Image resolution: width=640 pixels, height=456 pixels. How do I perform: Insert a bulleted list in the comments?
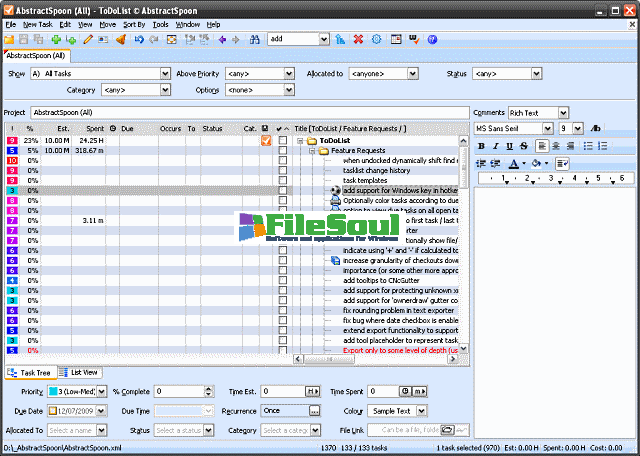tap(588, 146)
